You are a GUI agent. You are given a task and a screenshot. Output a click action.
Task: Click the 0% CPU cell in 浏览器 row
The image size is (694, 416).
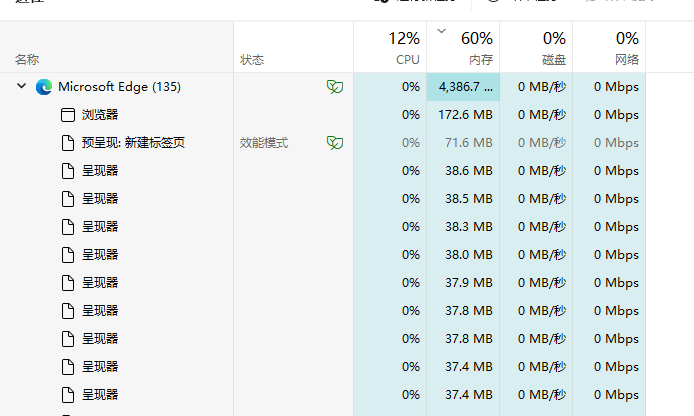point(390,115)
